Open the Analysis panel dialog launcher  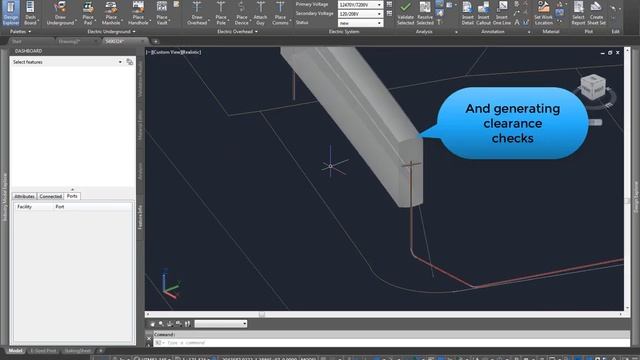[x=456, y=32]
